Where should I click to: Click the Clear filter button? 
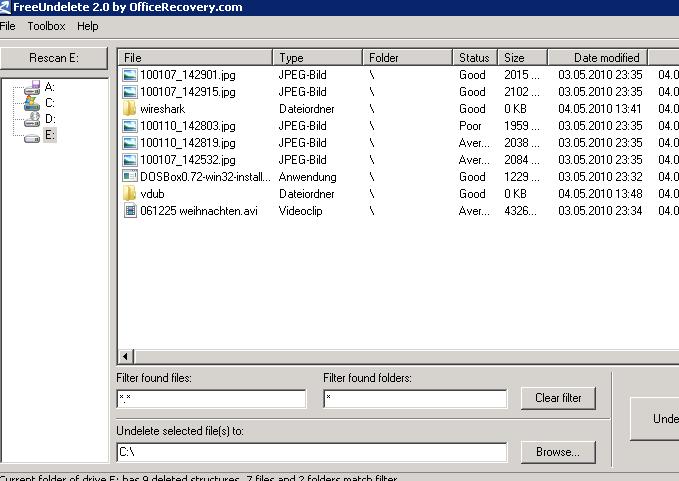(x=558, y=398)
